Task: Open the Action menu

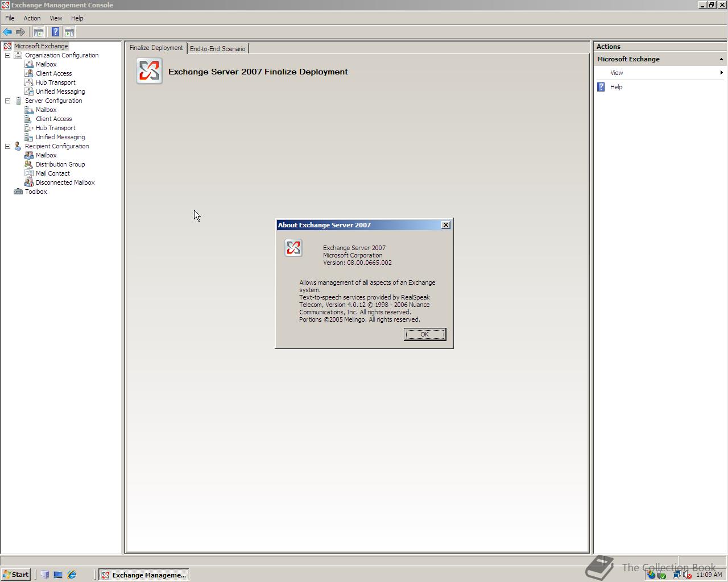Action: (32, 18)
